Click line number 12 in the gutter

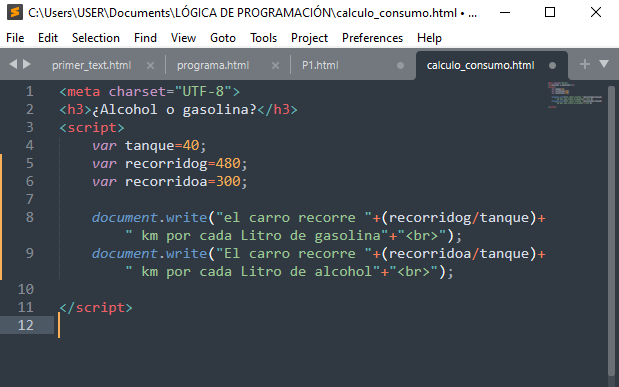tap(26, 325)
